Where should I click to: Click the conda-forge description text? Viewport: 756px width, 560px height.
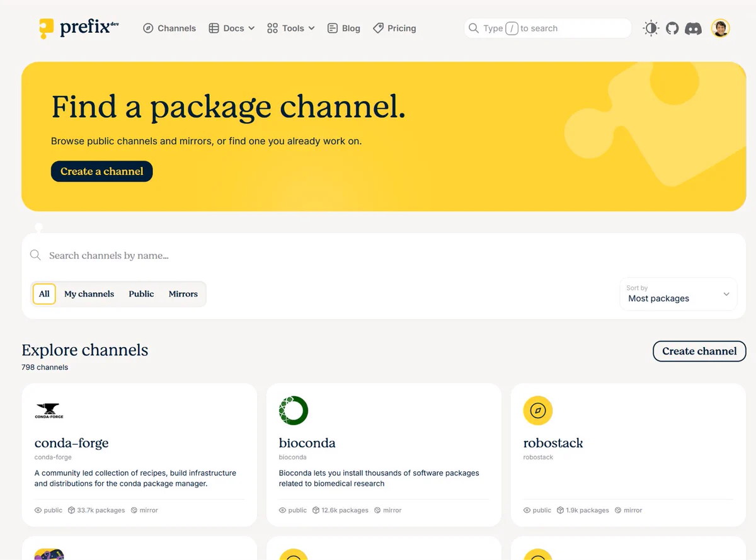coord(135,478)
